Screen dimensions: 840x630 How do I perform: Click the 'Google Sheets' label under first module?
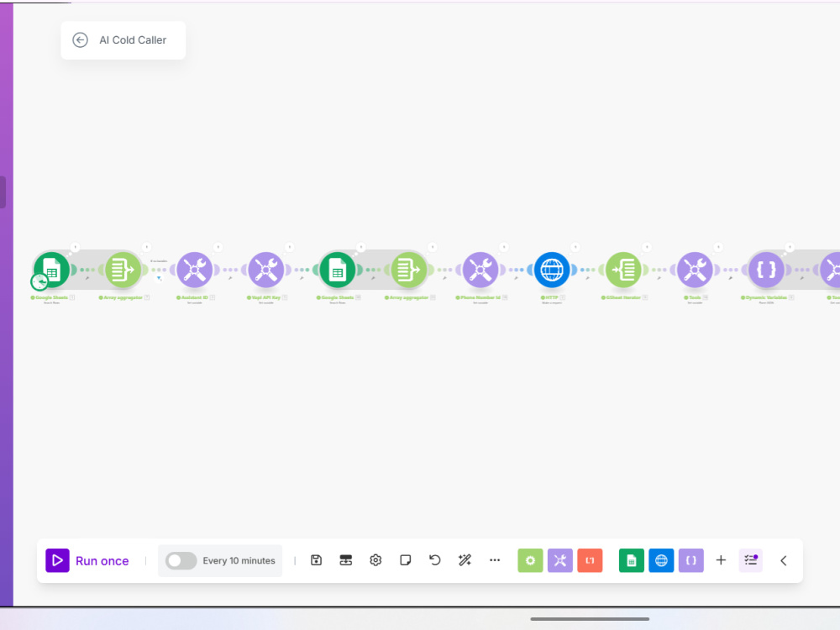[51, 297]
